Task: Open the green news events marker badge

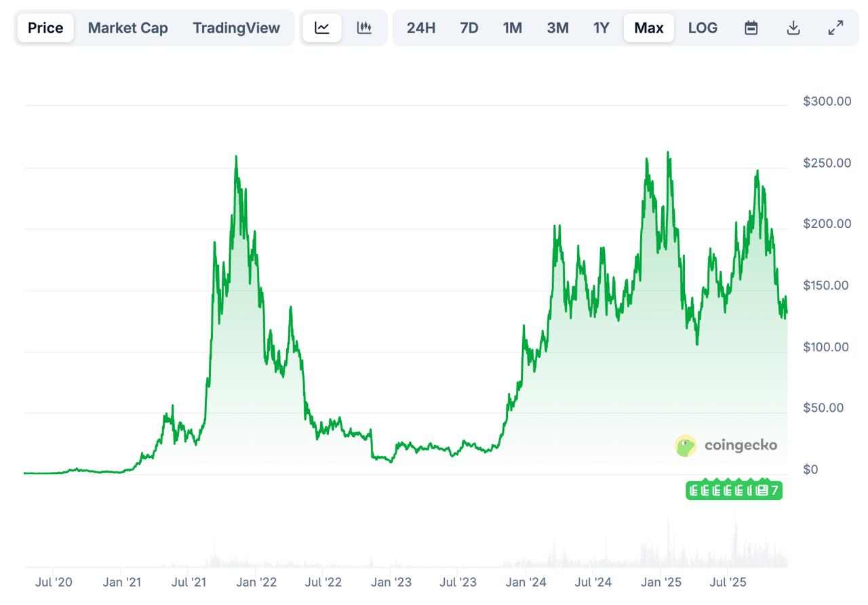Action: tap(733, 489)
